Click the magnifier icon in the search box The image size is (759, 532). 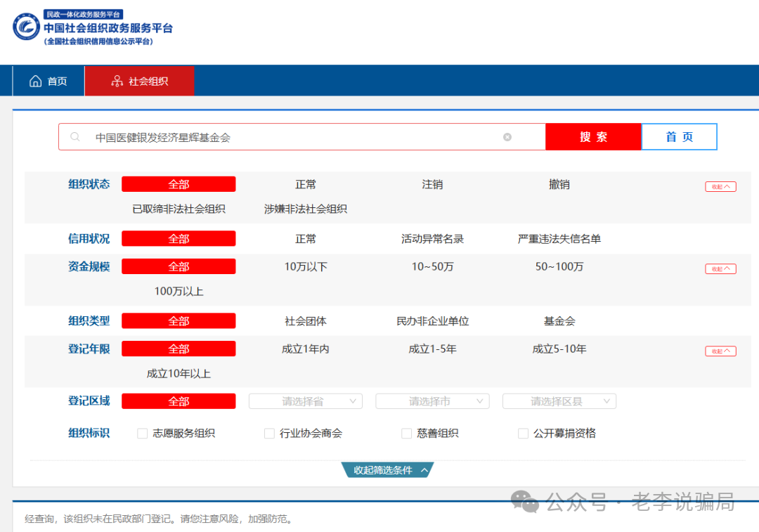(75, 136)
